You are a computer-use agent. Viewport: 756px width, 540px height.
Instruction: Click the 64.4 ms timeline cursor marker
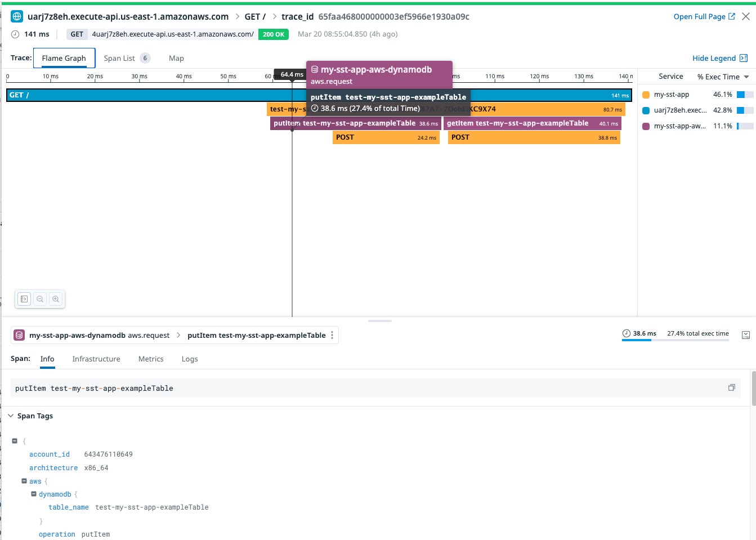[292, 74]
